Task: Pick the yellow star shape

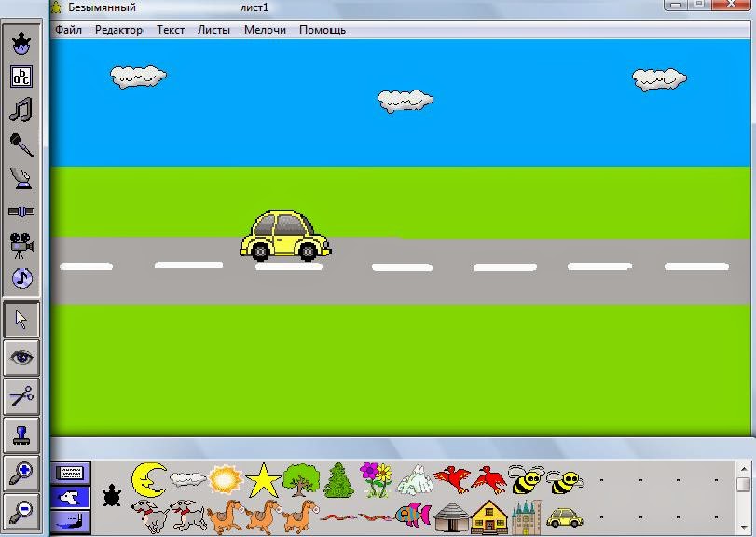Action: 263,481
